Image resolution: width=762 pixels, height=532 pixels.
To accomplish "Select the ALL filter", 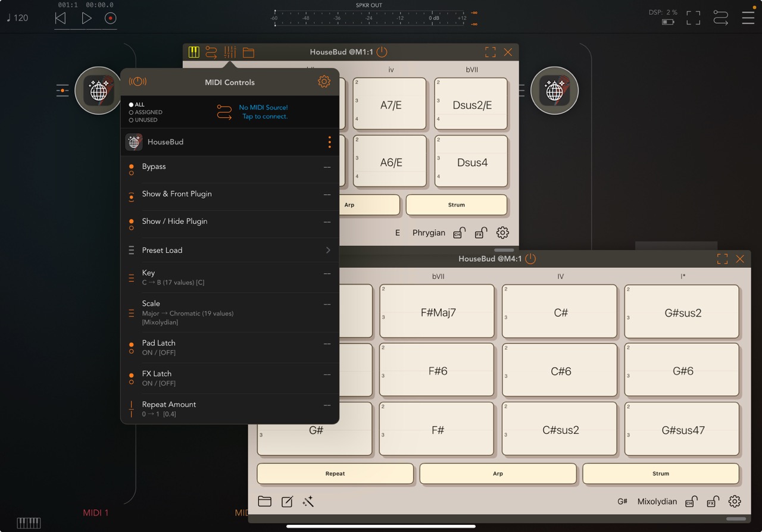I will pyautogui.click(x=136, y=105).
